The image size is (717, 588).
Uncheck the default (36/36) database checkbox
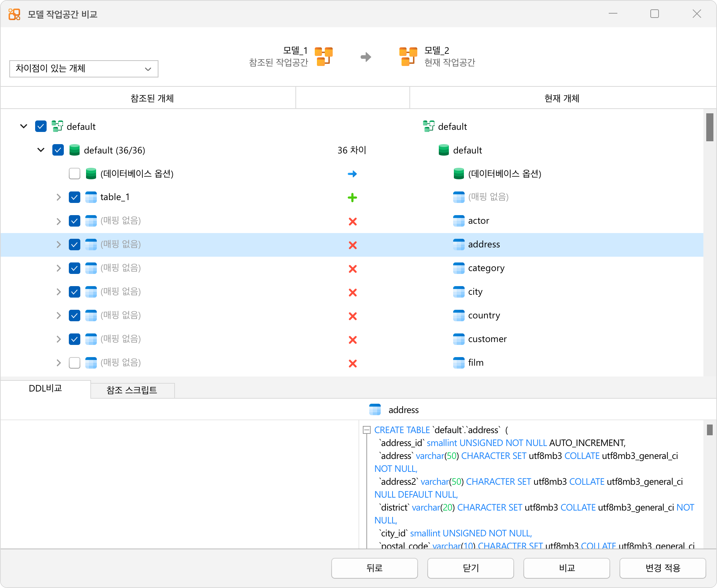[x=58, y=150]
